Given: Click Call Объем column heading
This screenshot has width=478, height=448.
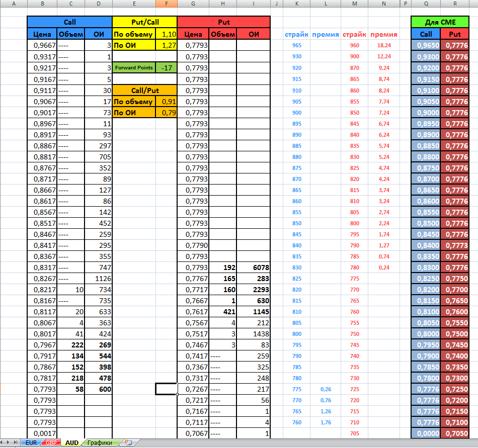Looking at the screenshot, I should [x=71, y=34].
